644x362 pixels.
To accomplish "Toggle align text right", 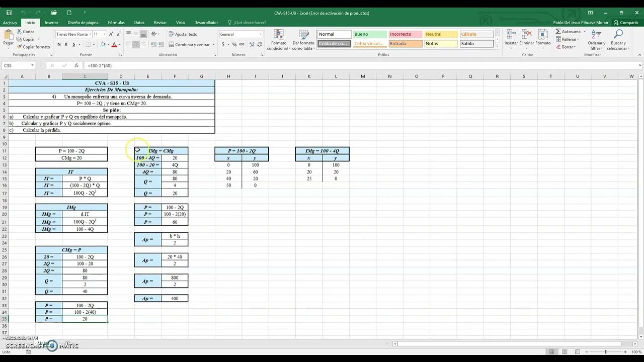I will click(143, 44).
